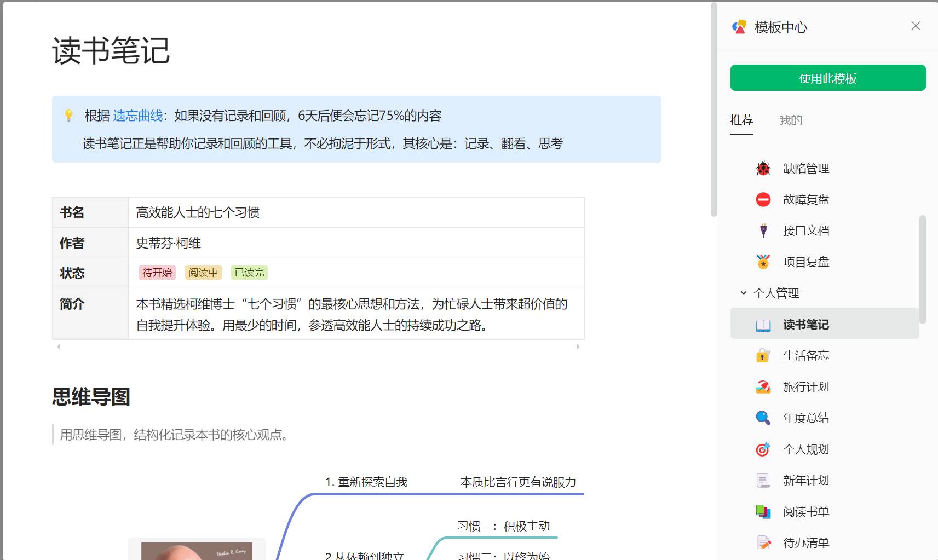
Task: Click the 已读完 status tag
Action: pyautogui.click(x=249, y=273)
